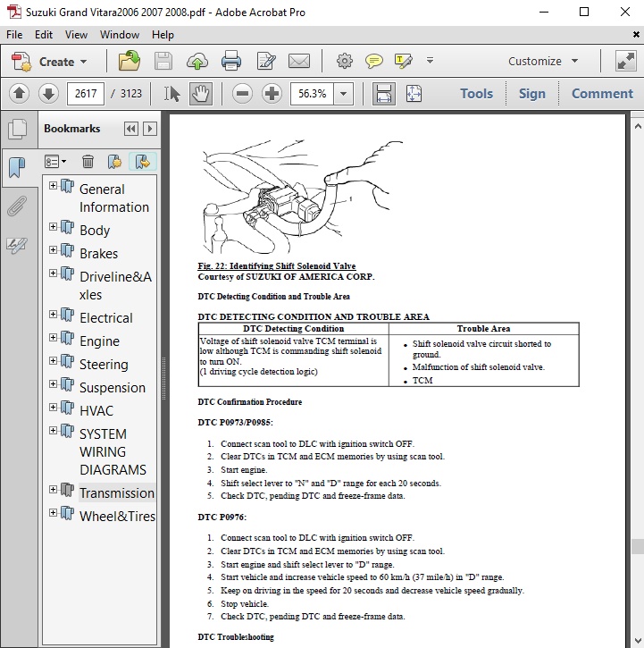Open the Tools pane
Viewport: 644px width, 648px height.
476,94
